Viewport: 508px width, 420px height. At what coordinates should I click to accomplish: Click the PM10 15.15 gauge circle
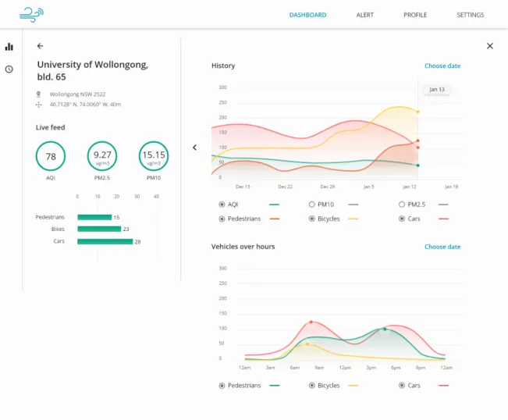click(x=154, y=156)
